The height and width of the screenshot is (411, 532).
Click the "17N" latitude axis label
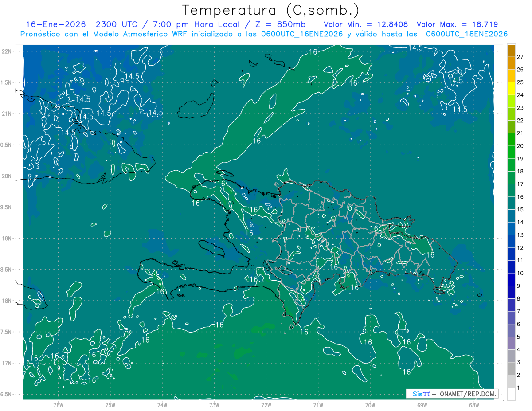[7, 363]
